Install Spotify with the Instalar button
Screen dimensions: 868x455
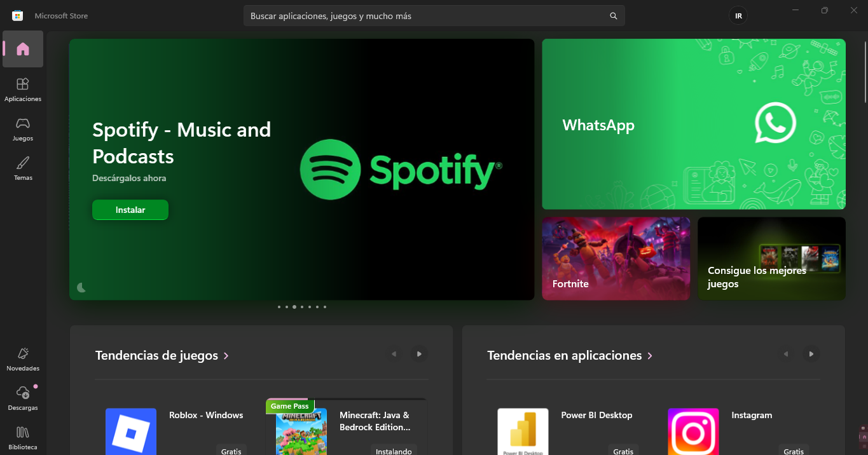click(130, 210)
